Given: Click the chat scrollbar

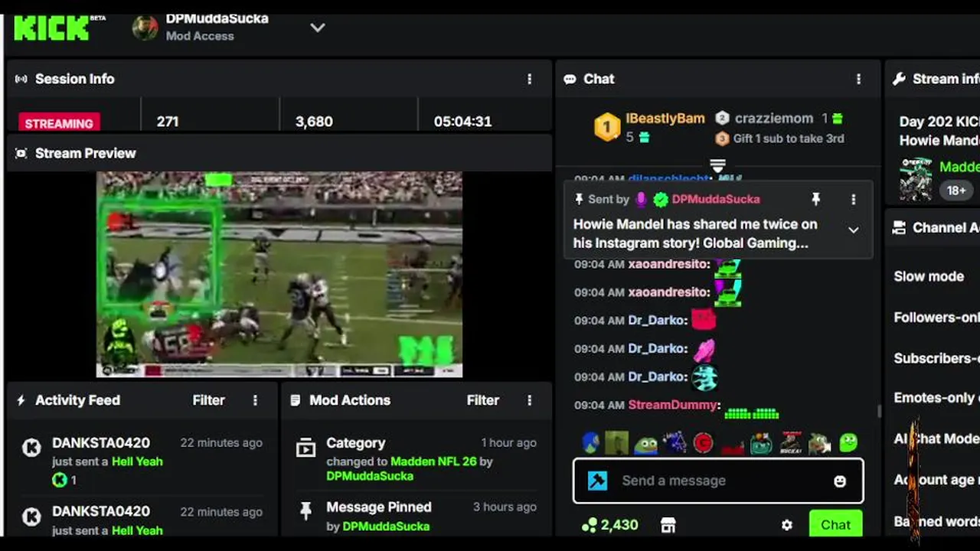Looking at the screenshot, I should [879, 411].
